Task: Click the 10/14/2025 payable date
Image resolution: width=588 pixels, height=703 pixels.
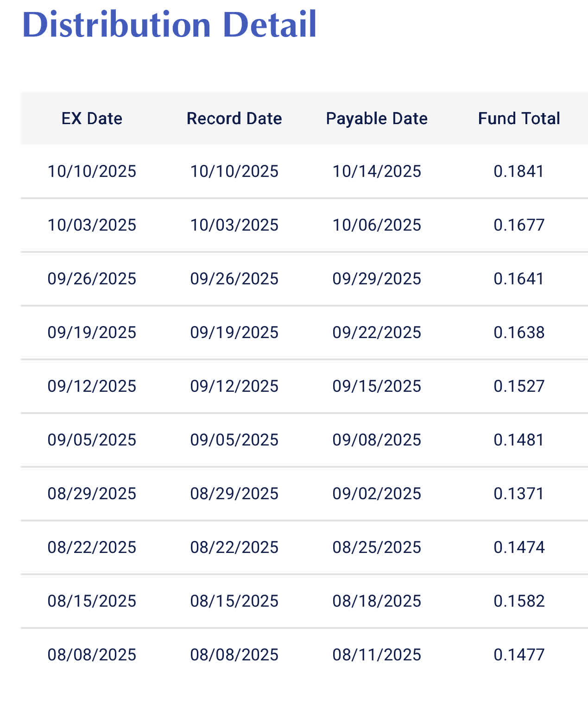Action: (x=377, y=171)
